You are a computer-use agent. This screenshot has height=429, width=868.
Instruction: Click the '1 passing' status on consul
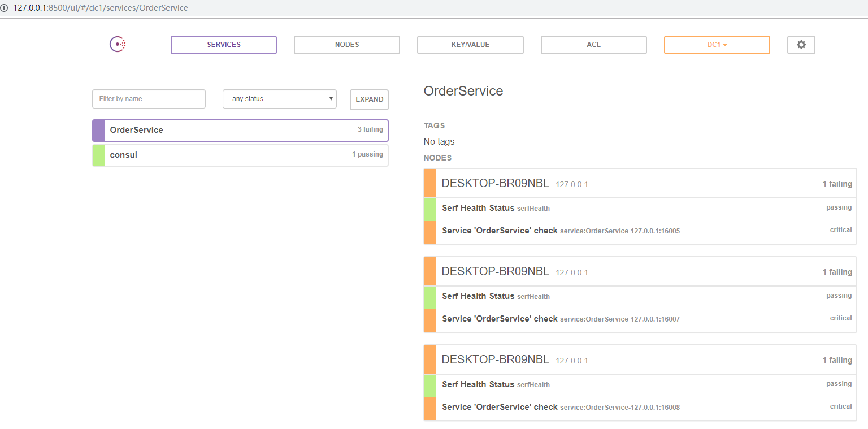(367, 154)
